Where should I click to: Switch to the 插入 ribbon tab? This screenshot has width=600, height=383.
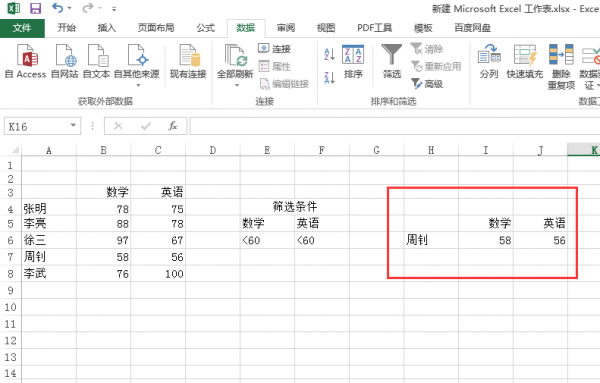pos(107,28)
